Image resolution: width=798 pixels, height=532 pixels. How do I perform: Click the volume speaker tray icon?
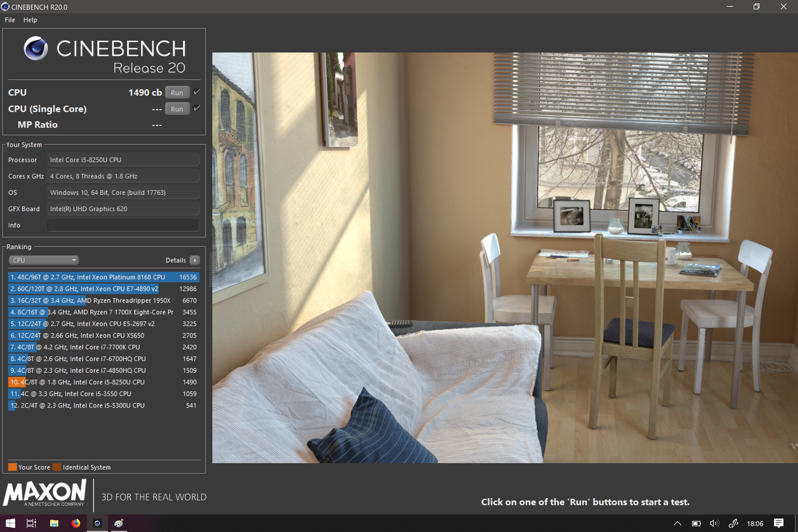click(x=714, y=523)
